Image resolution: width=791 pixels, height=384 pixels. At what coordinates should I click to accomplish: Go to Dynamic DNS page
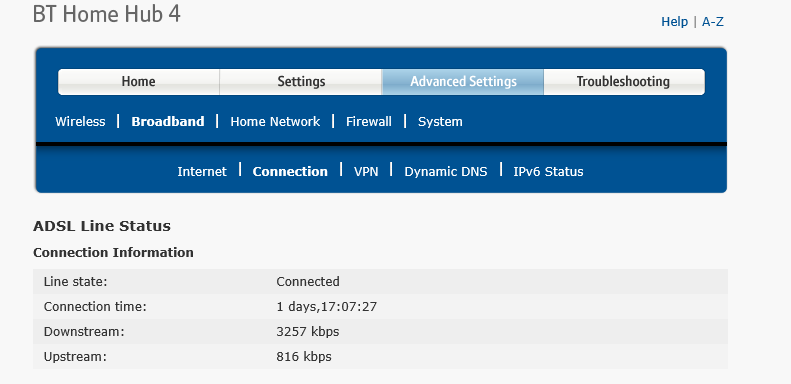tap(445, 172)
